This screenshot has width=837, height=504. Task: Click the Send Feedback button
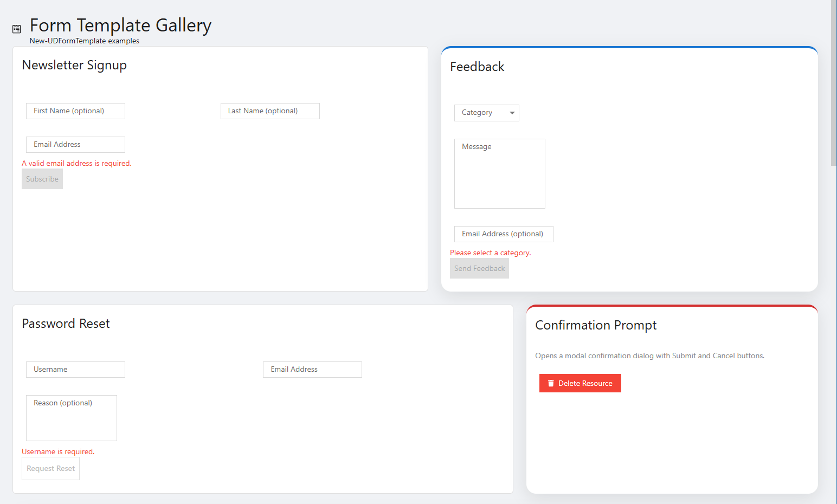point(479,268)
